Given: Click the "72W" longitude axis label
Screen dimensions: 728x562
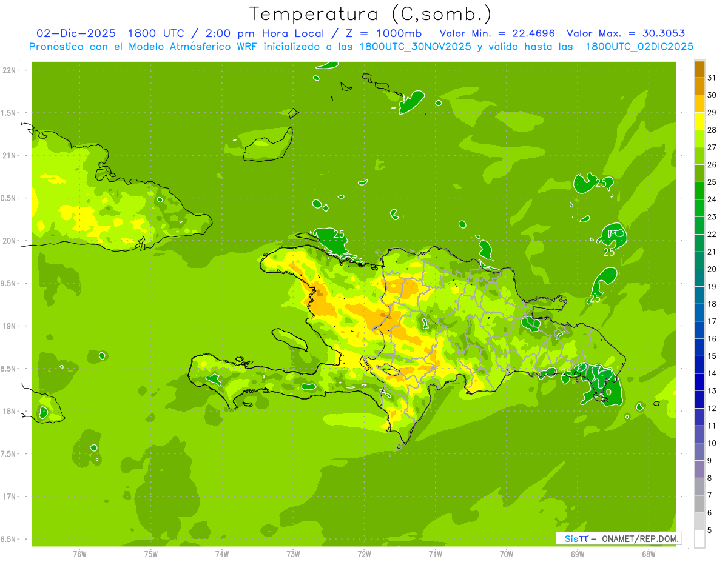Looking at the screenshot, I should (364, 554).
